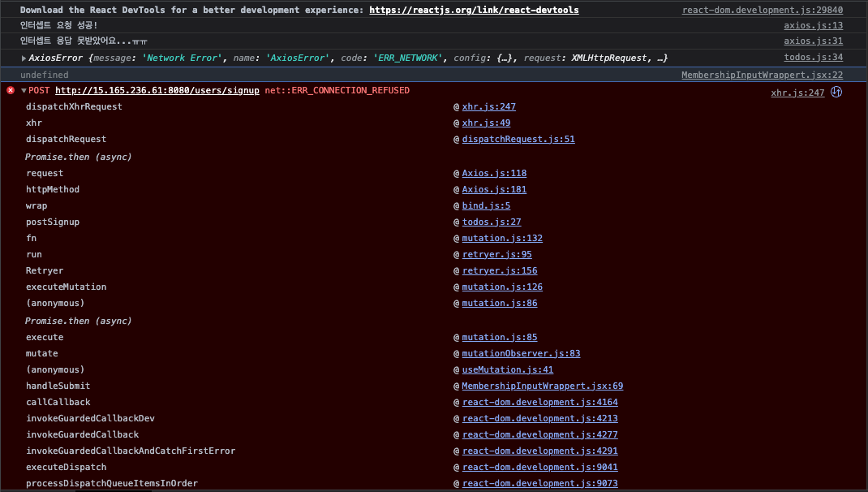Click the reload icon next to xhr.js:247
Viewport: 868px width, 492px height.
[x=836, y=92]
